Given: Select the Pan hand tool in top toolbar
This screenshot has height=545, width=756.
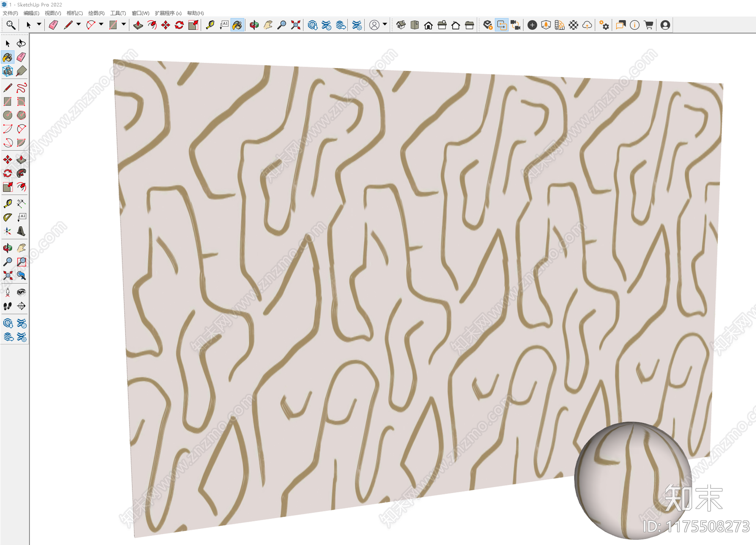Looking at the screenshot, I should tap(268, 25).
